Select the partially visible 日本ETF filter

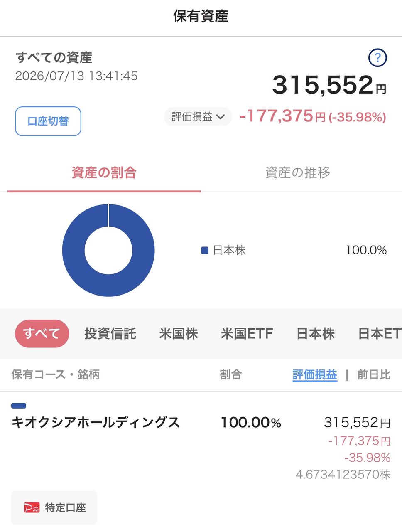point(380,333)
